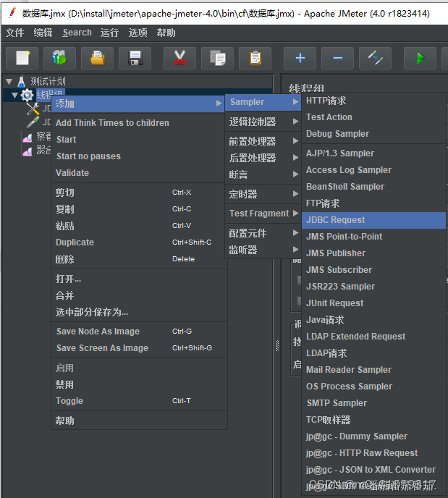Click the Copy toolbar icon

pyautogui.click(x=218, y=58)
